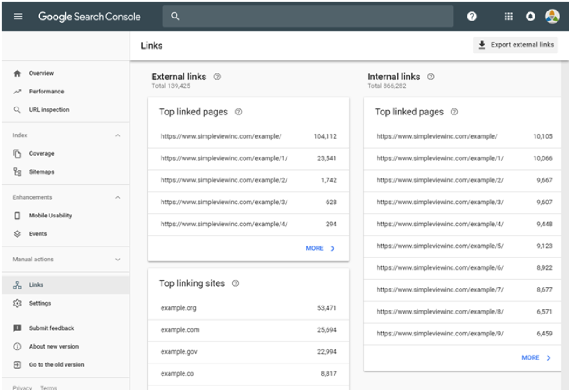The height and width of the screenshot is (392, 571).
Task: Open the Performance report
Action: point(65,92)
